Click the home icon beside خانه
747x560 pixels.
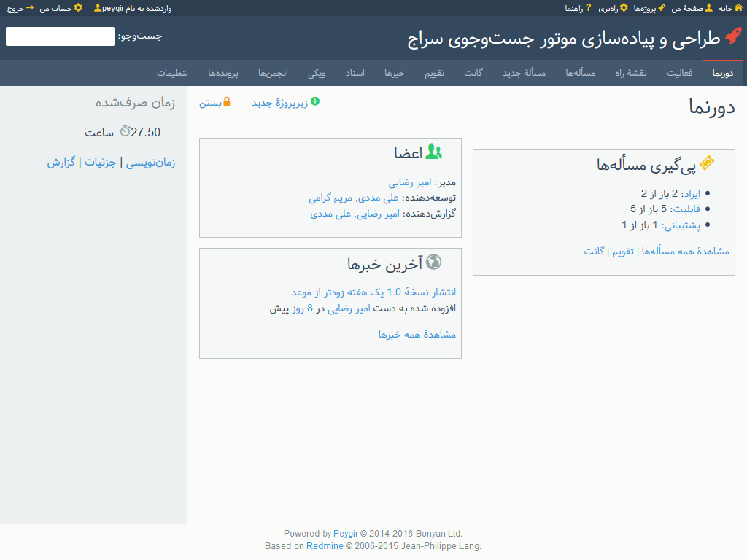(738, 8)
